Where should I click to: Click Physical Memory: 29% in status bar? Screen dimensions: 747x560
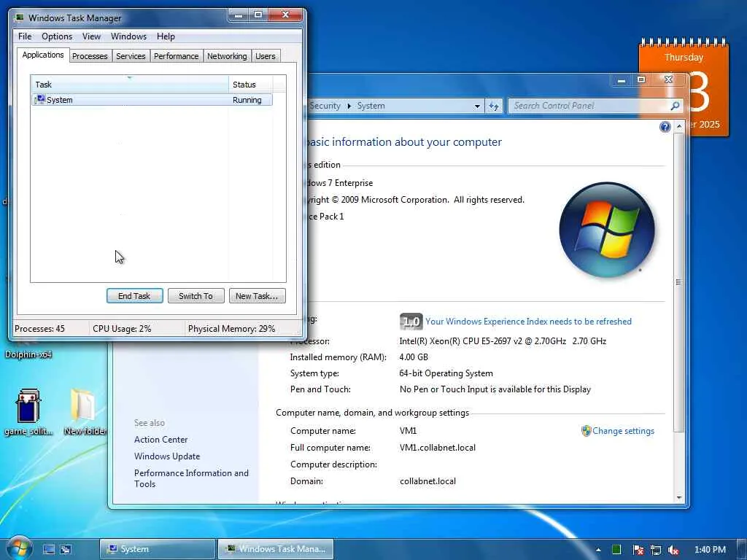tap(231, 329)
